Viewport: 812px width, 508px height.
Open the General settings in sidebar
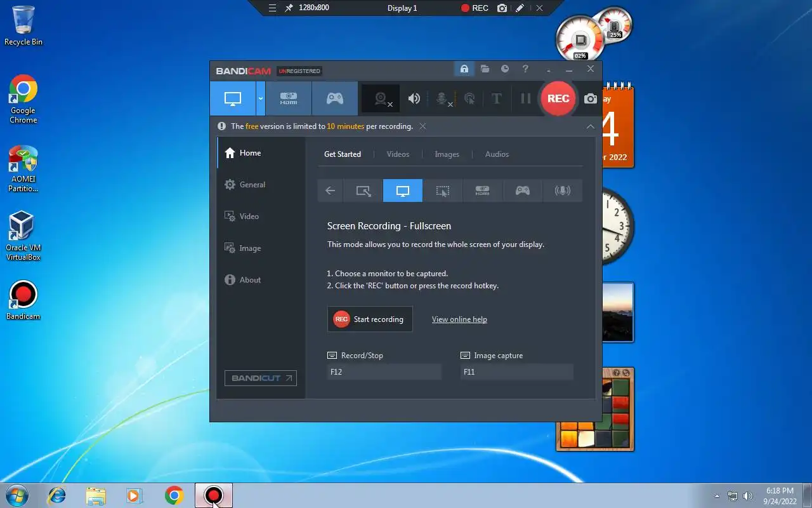[261, 185]
